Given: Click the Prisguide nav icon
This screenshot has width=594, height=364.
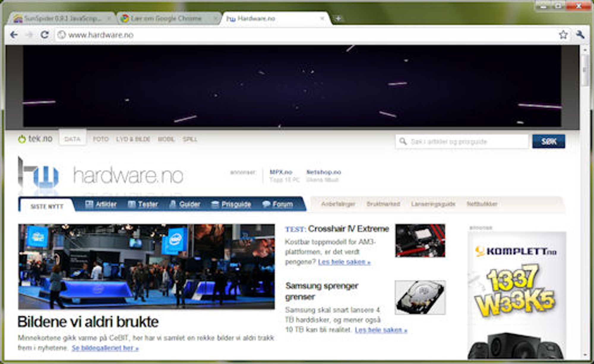Looking at the screenshot, I should [x=215, y=204].
